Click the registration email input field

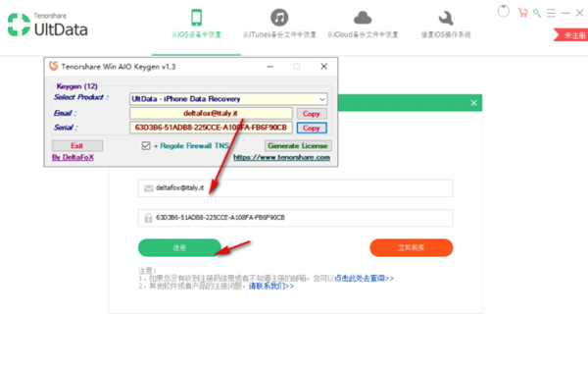(296, 188)
